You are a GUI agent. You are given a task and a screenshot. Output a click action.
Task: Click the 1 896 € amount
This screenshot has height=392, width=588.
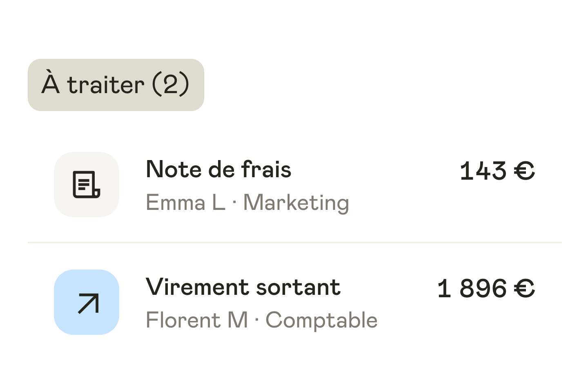click(x=486, y=288)
